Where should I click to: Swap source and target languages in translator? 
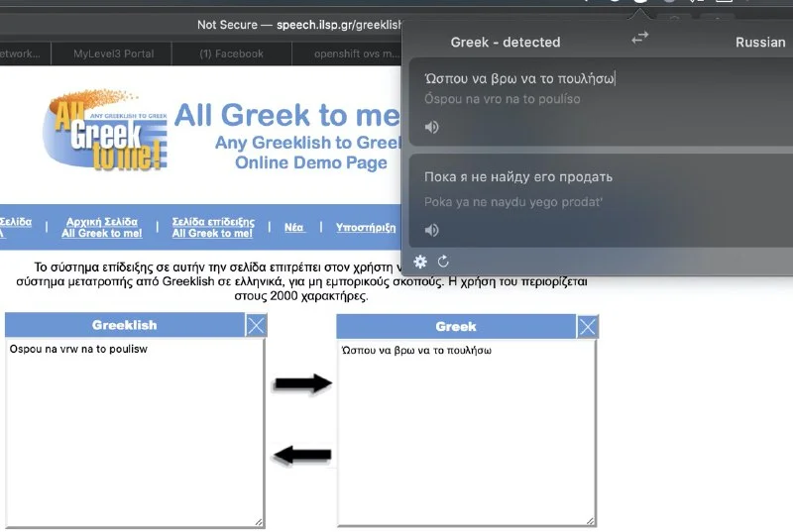pos(639,38)
